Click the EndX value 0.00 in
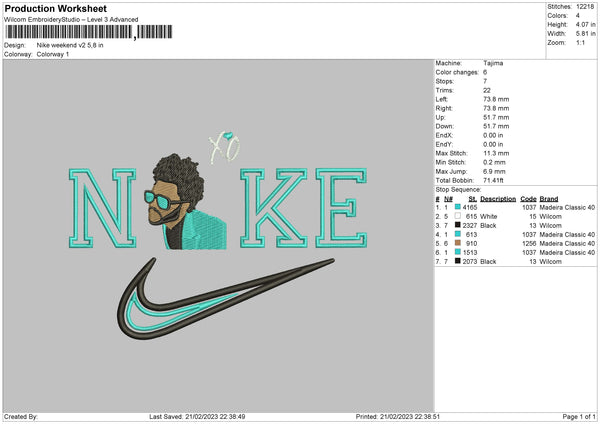The height and width of the screenshot is (424, 600). click(x=493, y=135)
